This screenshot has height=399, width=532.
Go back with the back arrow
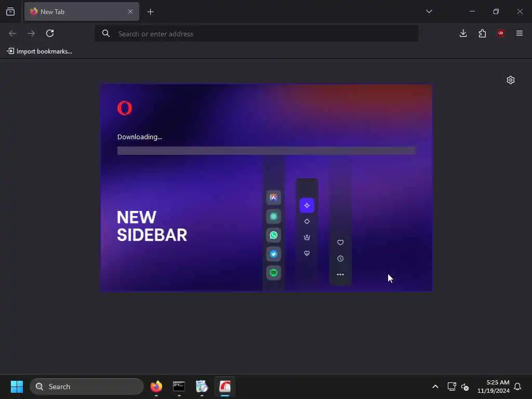[12, 33]
